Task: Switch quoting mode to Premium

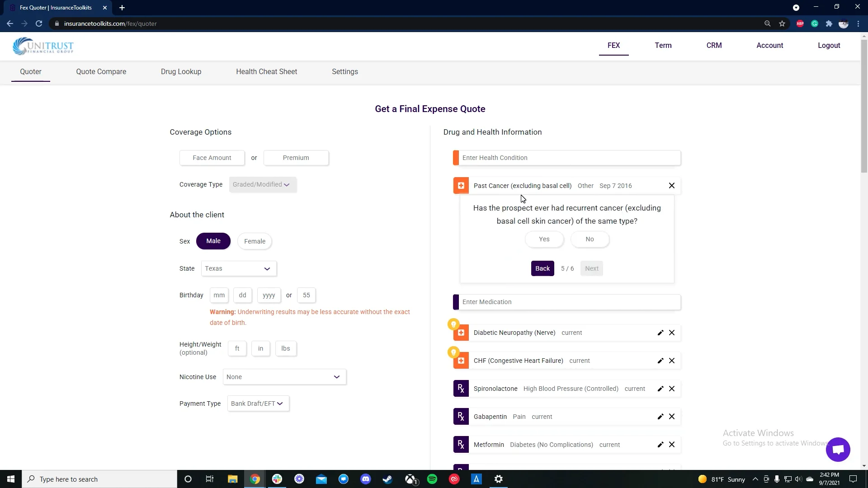Action: [x=296, y=158]
